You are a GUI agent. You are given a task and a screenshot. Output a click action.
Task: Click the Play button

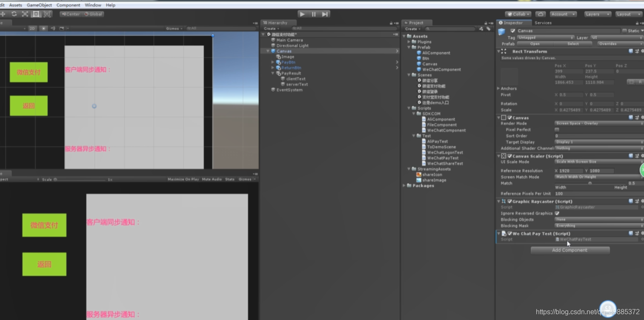coord(302,14)
